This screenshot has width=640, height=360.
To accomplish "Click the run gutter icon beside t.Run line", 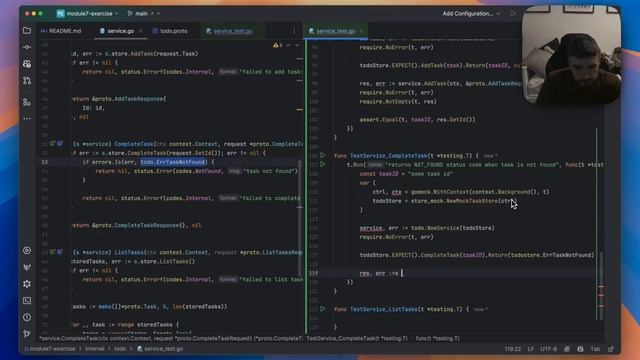I will tap(323, 164).
